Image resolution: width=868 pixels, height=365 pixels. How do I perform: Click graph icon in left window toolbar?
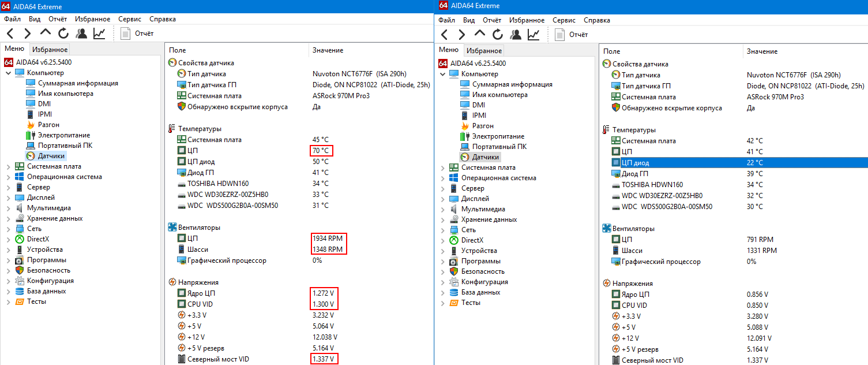pos(99,33)
